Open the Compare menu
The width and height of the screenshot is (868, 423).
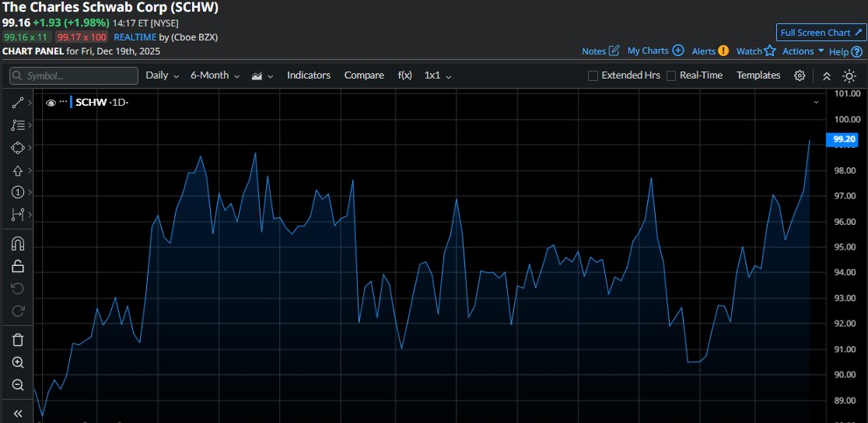tap(364, 75)
